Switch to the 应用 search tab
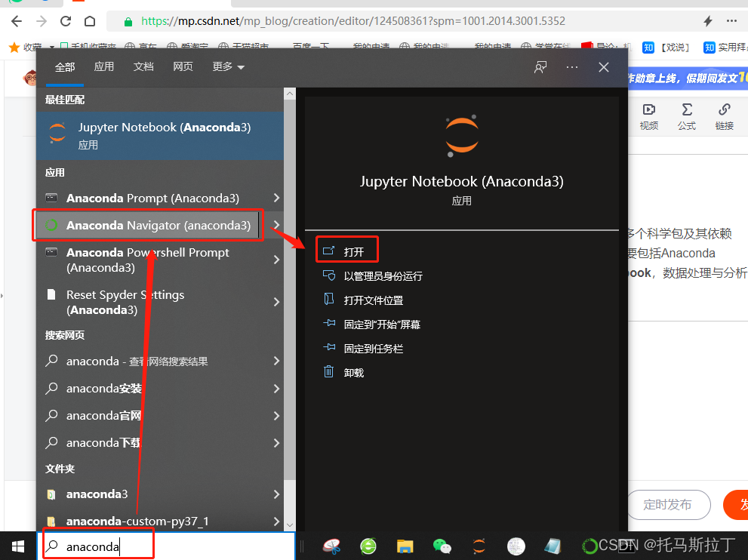The height and width of the screenshot is (560, 748). pyautogui.click(x=104, y=66)
